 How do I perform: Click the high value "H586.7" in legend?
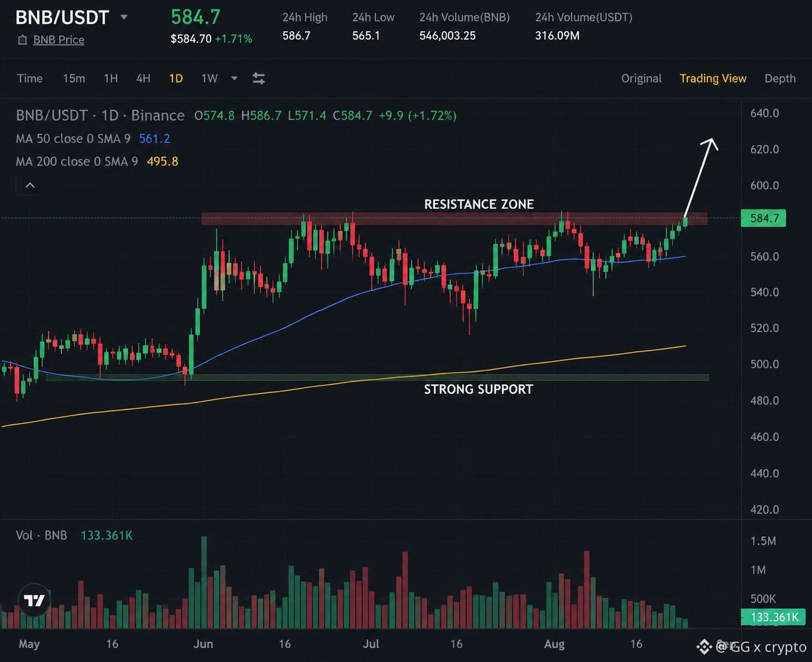coord(261,116)
